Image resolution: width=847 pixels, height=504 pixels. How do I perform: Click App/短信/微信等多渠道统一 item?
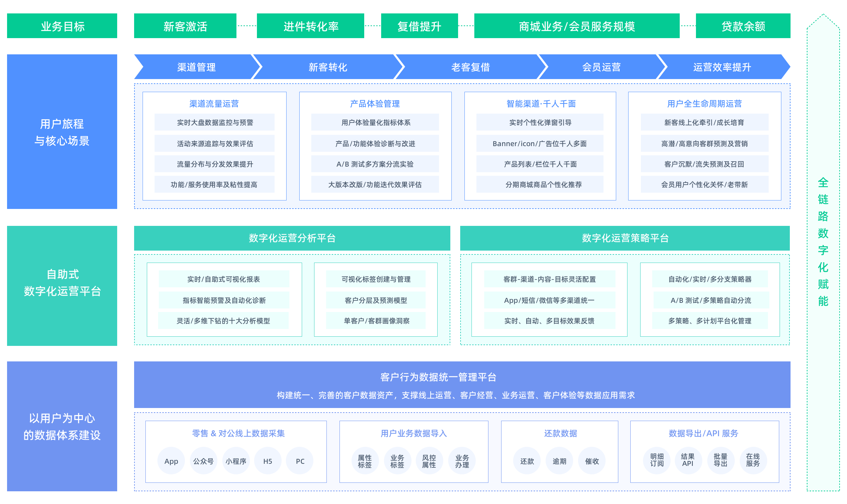[x=549, y=300]
